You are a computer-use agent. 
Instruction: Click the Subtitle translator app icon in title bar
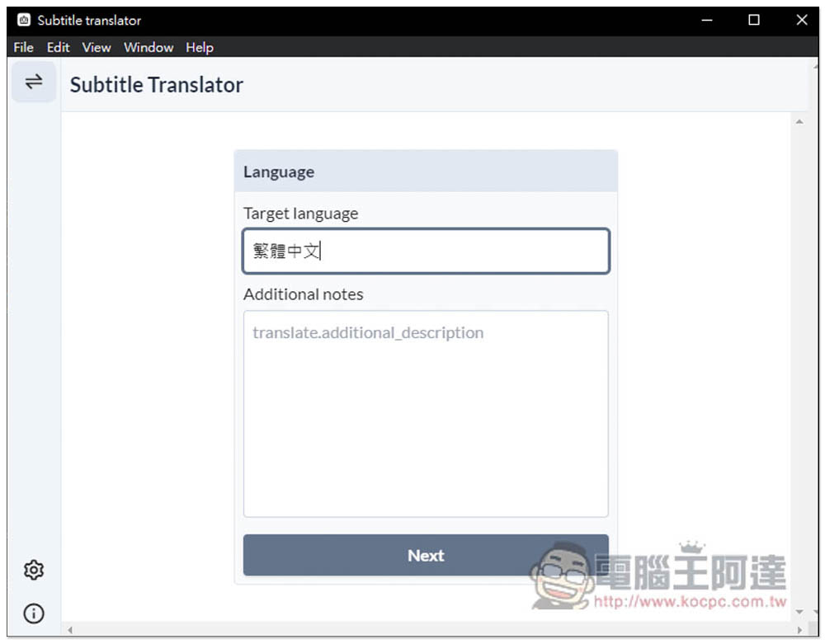pos(24,20)
